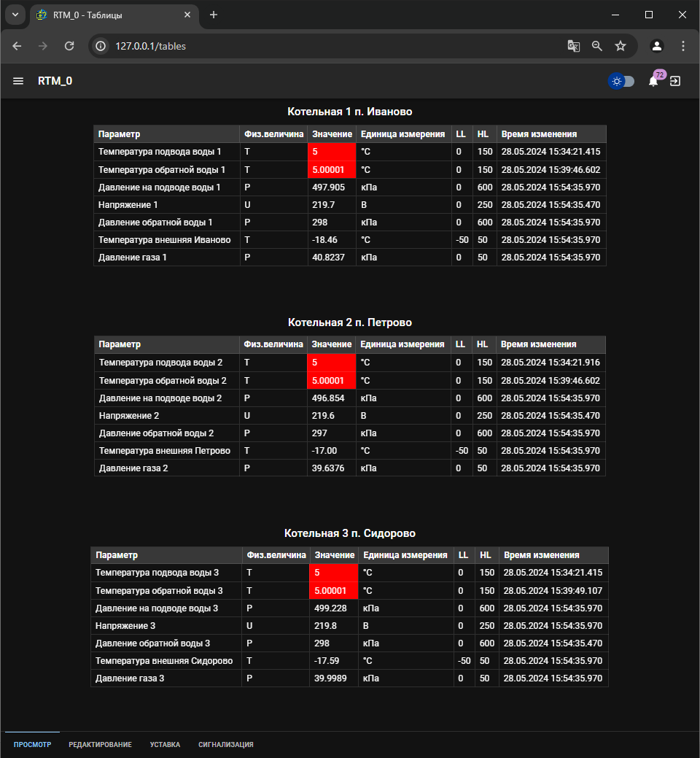View site information icon in address bar
Image resolution: width=700 pixels, height=758 pixels.
[101, 46]
